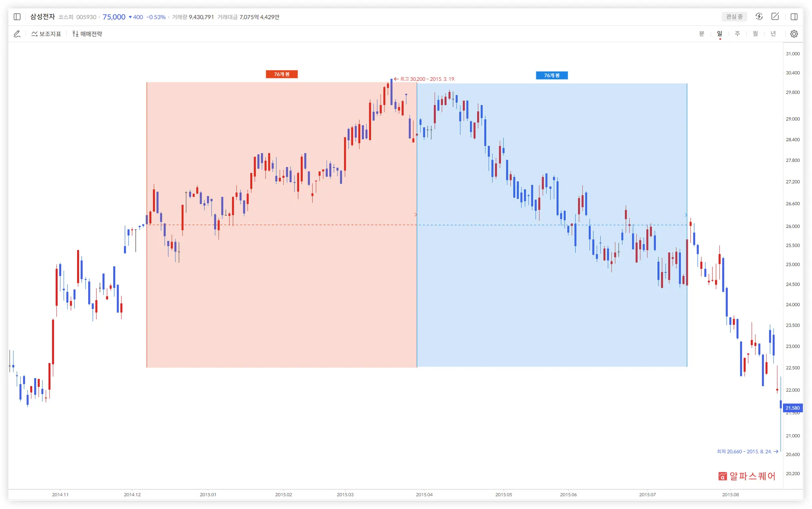Click the 21,580 current price tag
Screen dimensions: 812x509
click(x=792, y=408)
